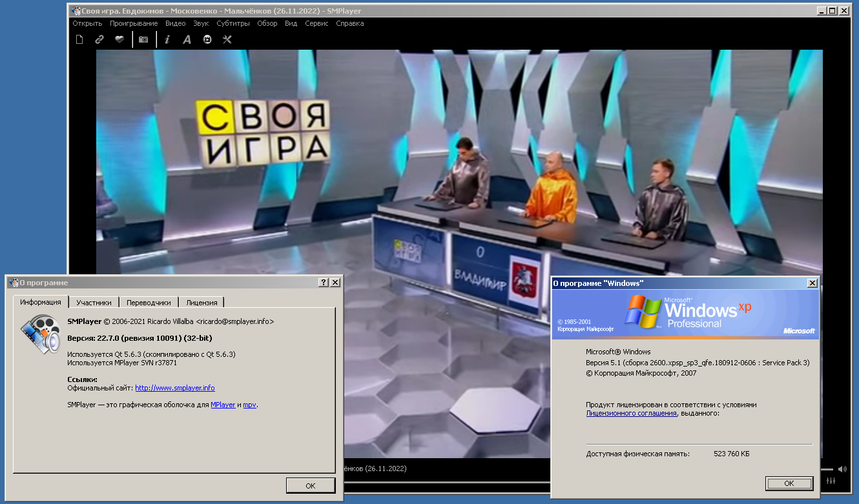Click the Service Pack 3 version line
This screenshot has height=504, width=859.
pos(698,363)
